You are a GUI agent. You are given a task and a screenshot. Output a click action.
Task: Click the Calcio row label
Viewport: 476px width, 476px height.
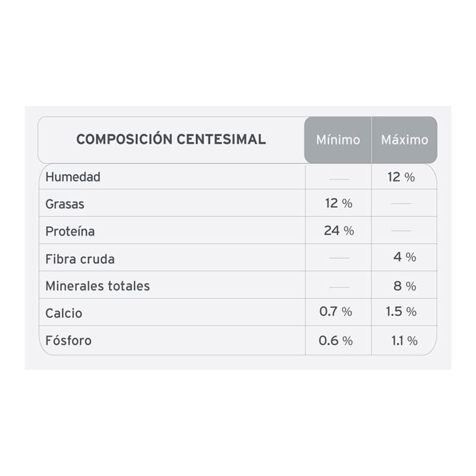[64, 313]
